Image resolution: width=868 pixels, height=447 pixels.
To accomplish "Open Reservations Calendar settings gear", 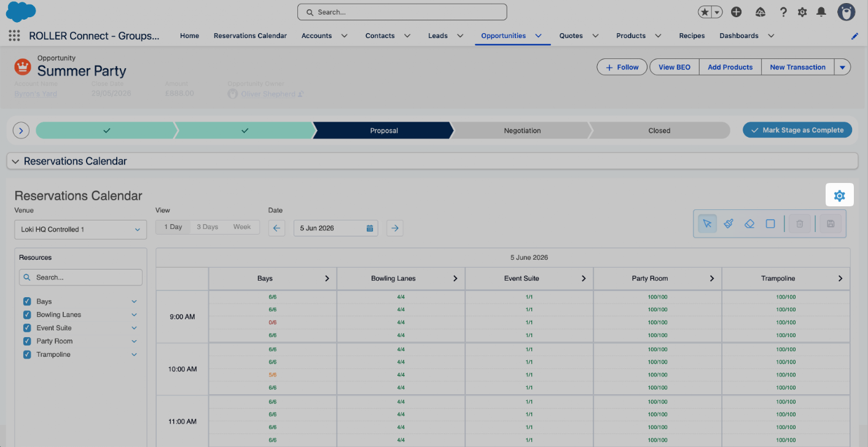I will tap(840, 196).
